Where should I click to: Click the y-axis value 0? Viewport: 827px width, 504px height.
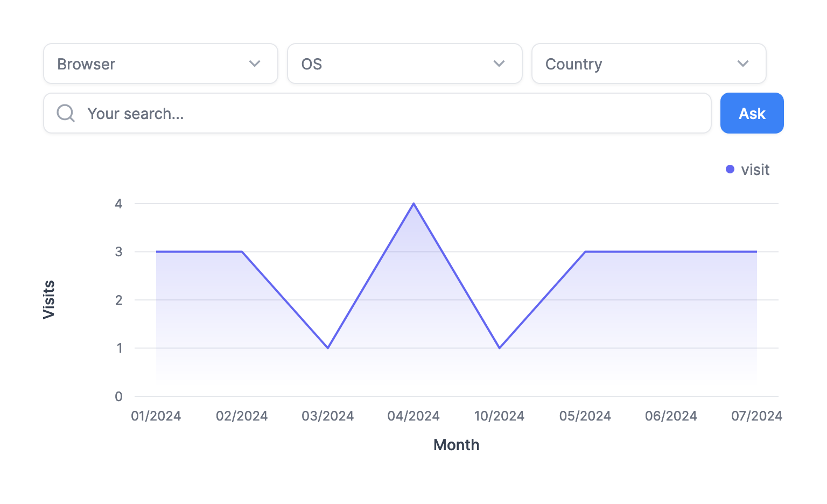click(118, 396)
